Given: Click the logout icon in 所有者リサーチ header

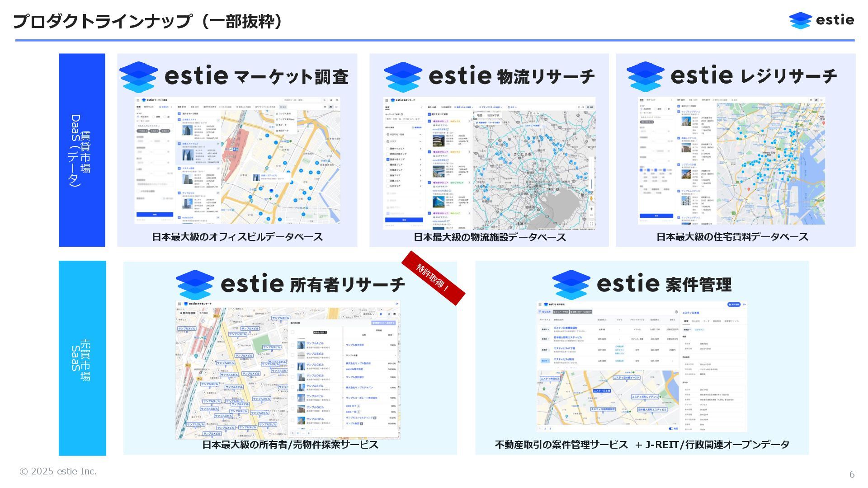Looking at the screenshot, I should (397, 304).
